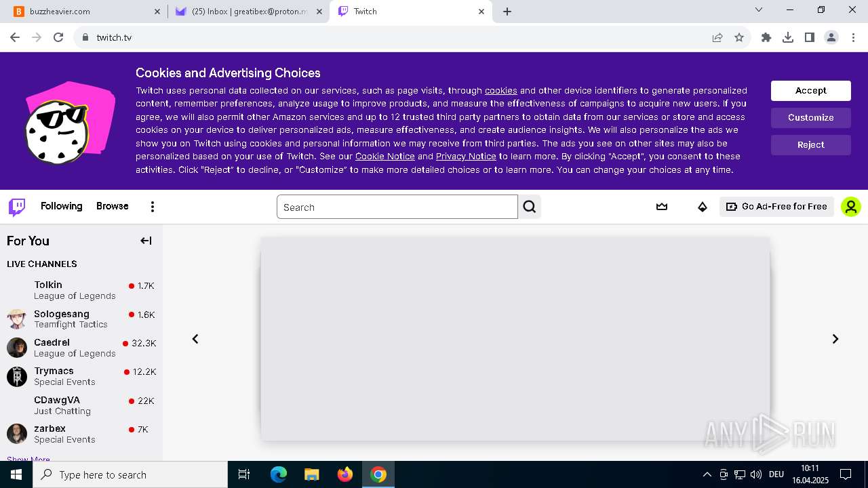Click Caedrel 32.3K viewer count
The image size is (868, 488).
pyautogui.click(x=144, y=344)
